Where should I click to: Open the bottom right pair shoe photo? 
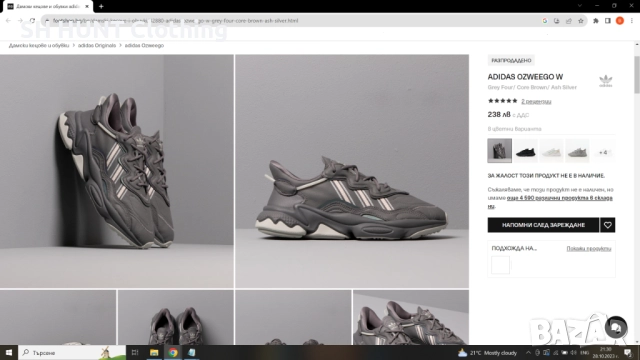tap(411, 318)
